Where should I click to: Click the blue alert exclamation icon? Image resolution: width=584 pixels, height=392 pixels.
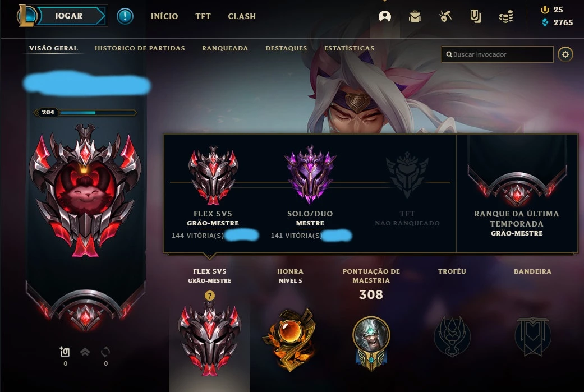(x=125, y=16)
